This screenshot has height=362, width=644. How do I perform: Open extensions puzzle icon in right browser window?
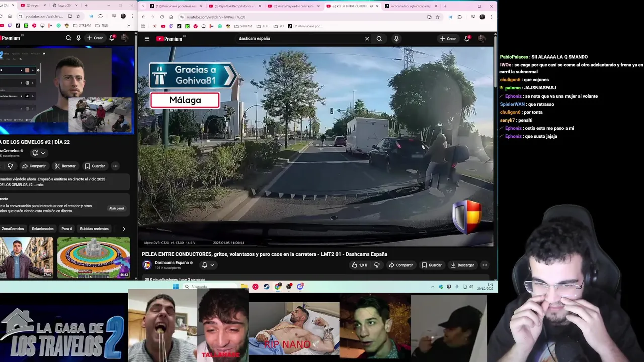[459, 17]
